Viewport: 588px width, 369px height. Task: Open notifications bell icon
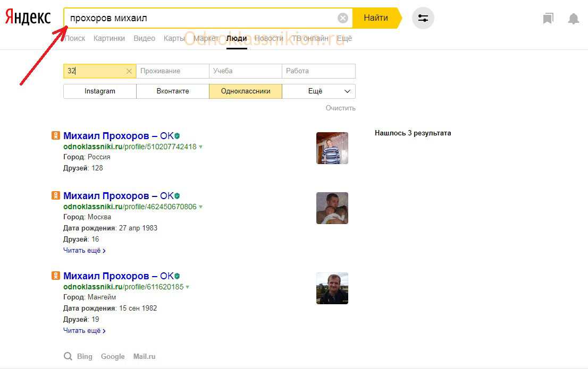(x=573, y=19)
